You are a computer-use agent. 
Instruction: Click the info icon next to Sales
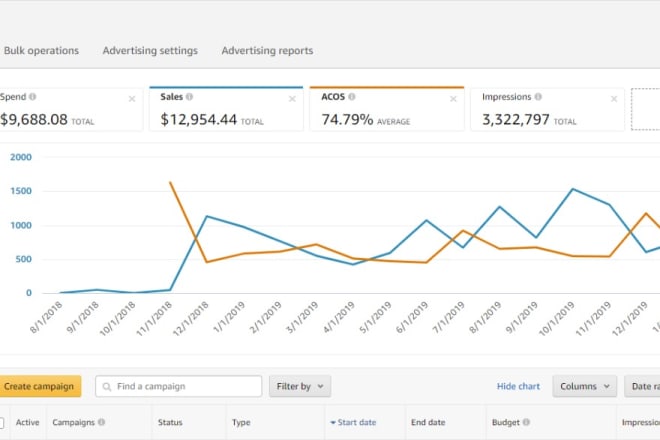coord(189,97)
